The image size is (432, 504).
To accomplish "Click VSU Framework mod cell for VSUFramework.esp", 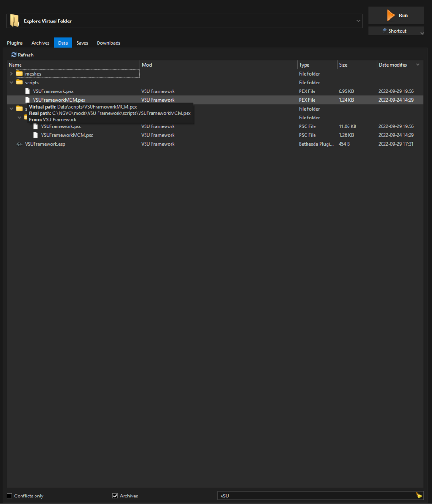I will click(158, 144).
